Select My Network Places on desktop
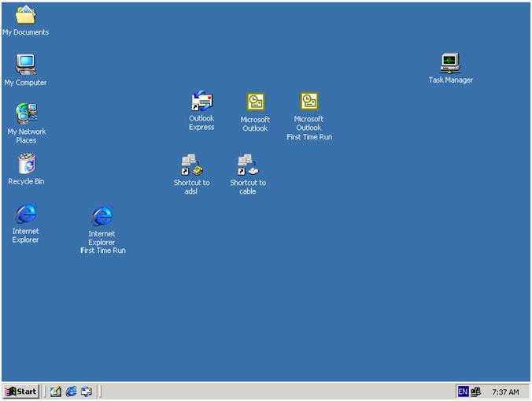Image resolution: width=532 pixels, height=401 pixels. pos(26,113)
